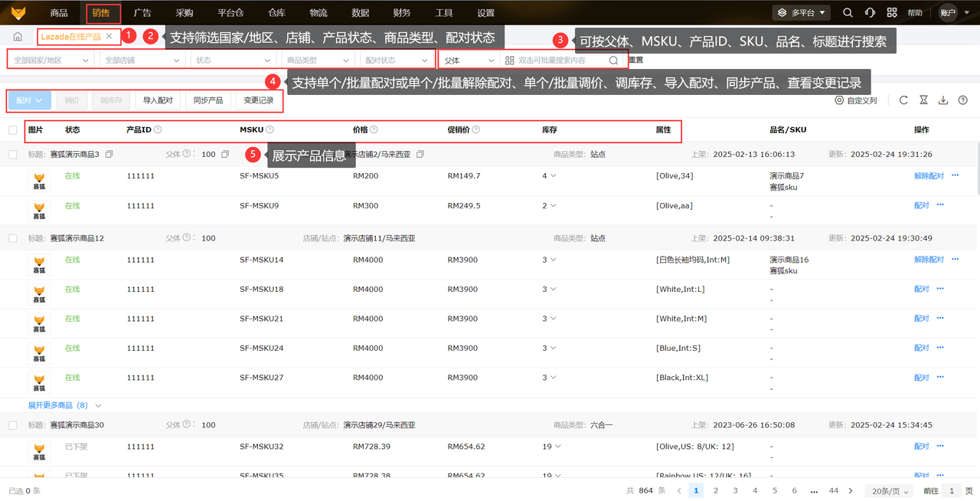The image size is (980, 501).
Task: Refresh the product list with circular arrow icon
Action: pos(903,100)
